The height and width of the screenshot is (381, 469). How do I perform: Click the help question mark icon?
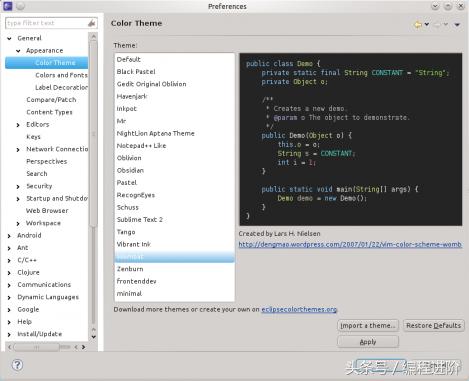click(x=17, y=365)
